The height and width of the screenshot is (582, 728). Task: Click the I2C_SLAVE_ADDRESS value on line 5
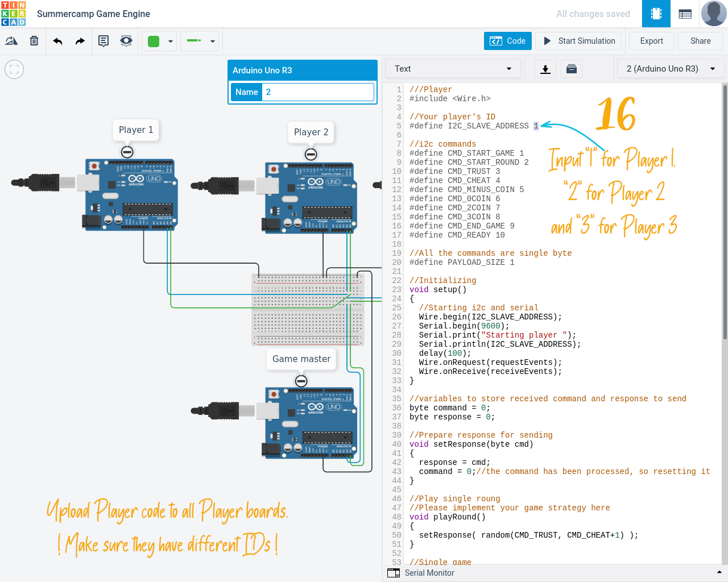click(x=536, y=126)
